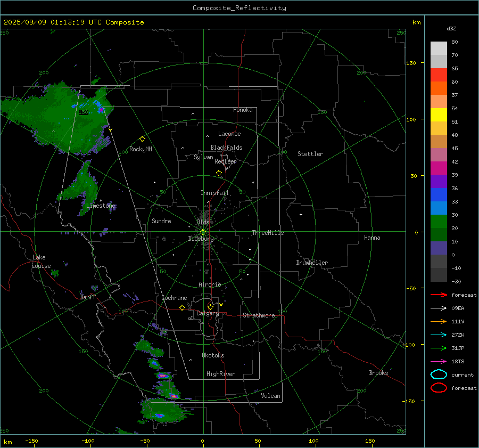Click the ThreeHills town label
The height and width of the screenshot is (448, 479).
(x=268, y=233)
